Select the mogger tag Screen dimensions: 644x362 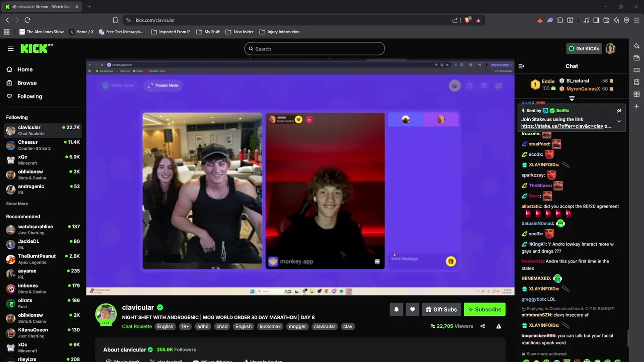point(297,326)
